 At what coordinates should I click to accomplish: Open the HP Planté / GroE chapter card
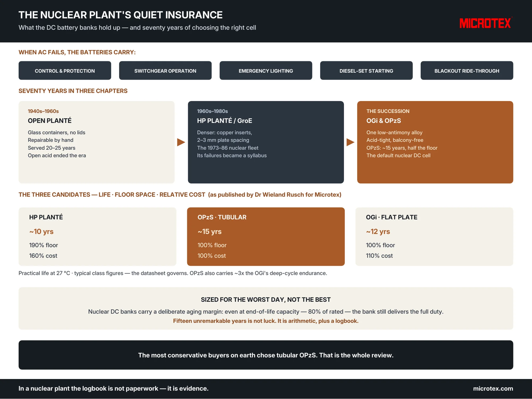pos(266,142)
